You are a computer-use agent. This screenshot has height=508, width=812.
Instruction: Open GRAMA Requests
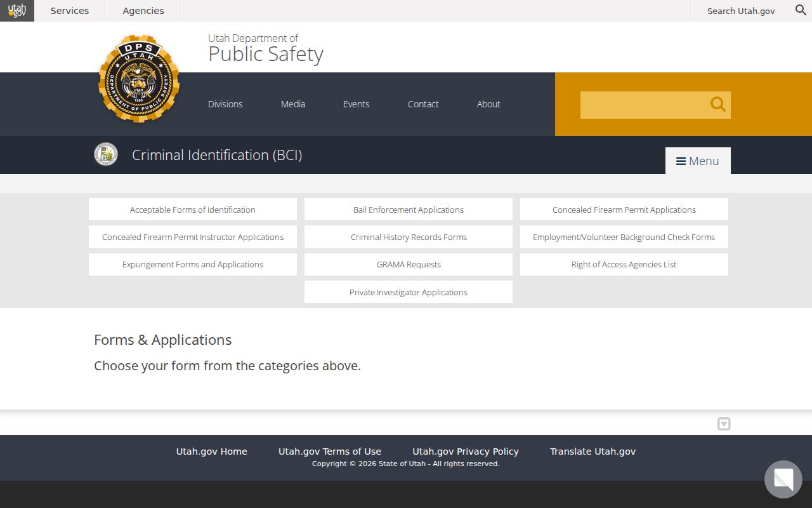coord(409,264)
